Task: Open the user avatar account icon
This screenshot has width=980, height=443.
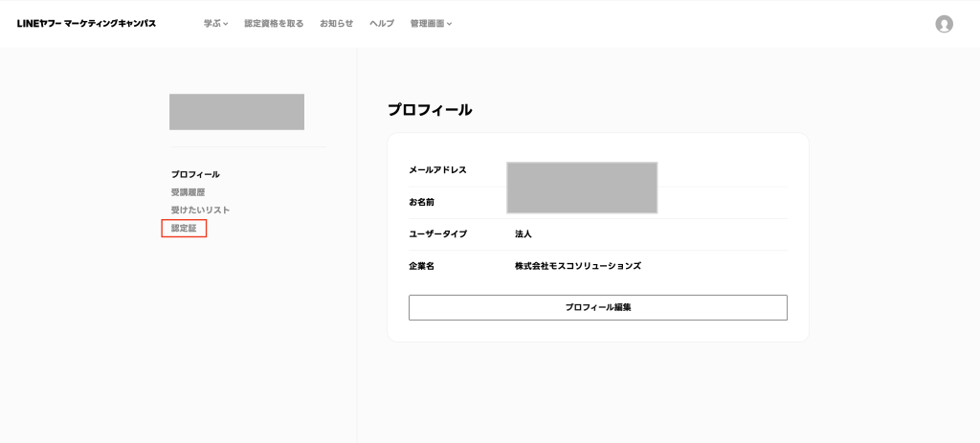Action: [944, 24]
